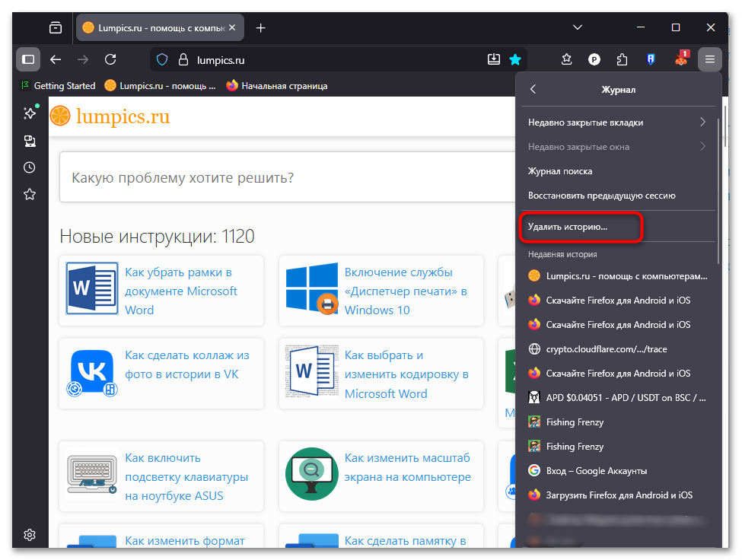The image size is (742, 560).
Task: Click the screen zoom article thumbnail
Action: click(x=312, y=474)
